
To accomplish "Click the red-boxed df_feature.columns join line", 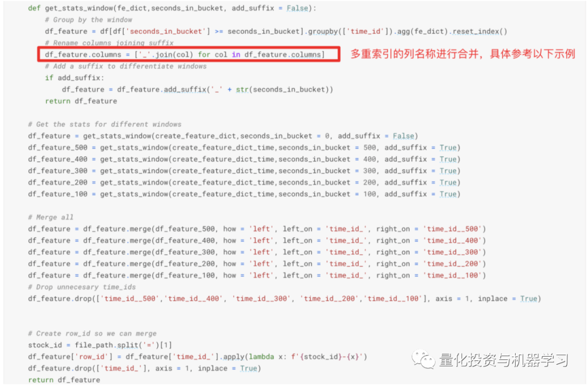I will coord(185,54).
